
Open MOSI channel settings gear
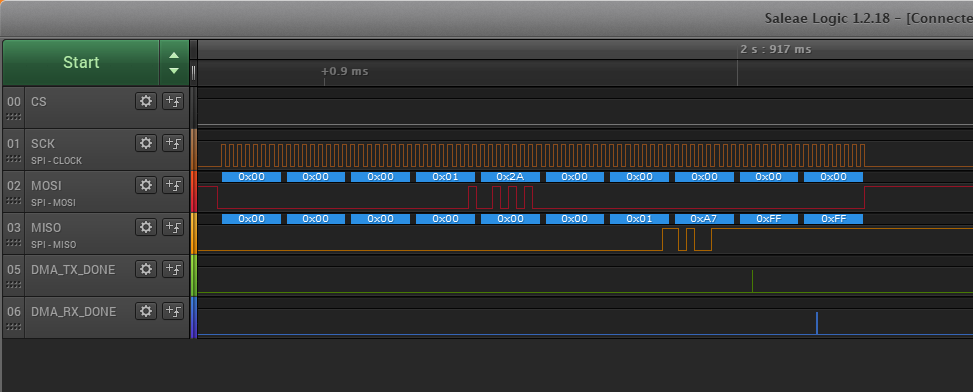146,185
